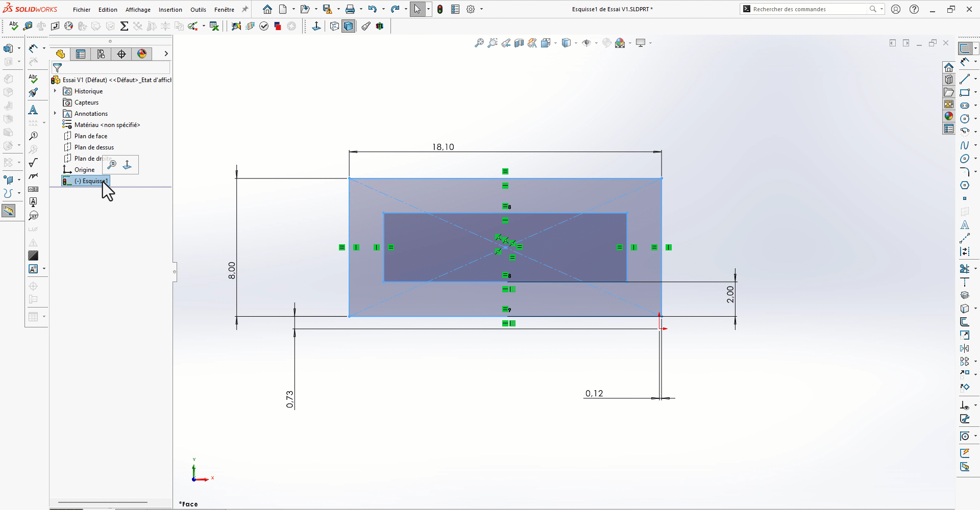The width and height of the screenshot is (980, 510).
Task: Select the 18,10 dimension value
Action: (x=443, y=147)
